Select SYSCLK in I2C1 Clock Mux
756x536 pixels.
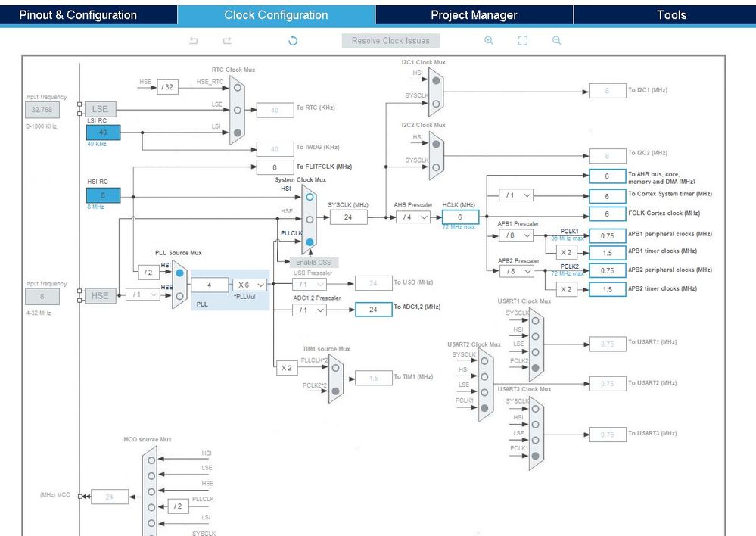click(437, 104)
